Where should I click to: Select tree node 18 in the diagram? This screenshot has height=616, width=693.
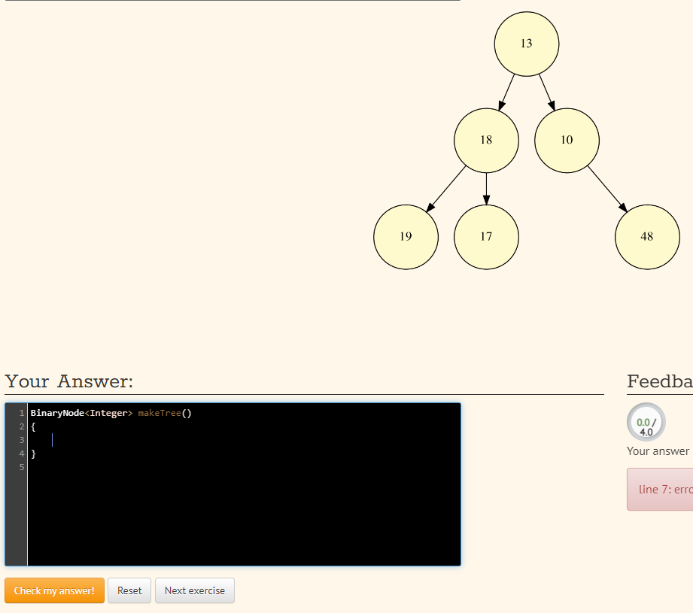coord(486,140)
